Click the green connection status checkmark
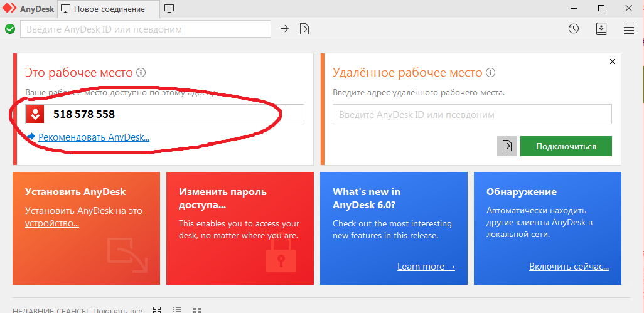 10,29
